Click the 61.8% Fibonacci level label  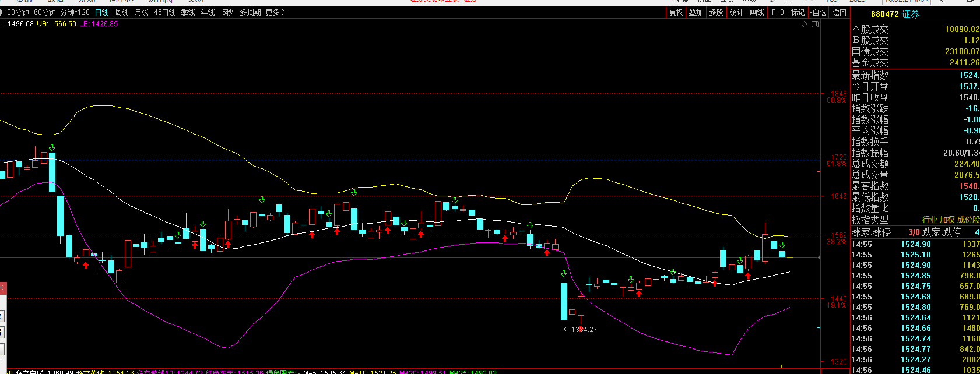tap(837, 164)
